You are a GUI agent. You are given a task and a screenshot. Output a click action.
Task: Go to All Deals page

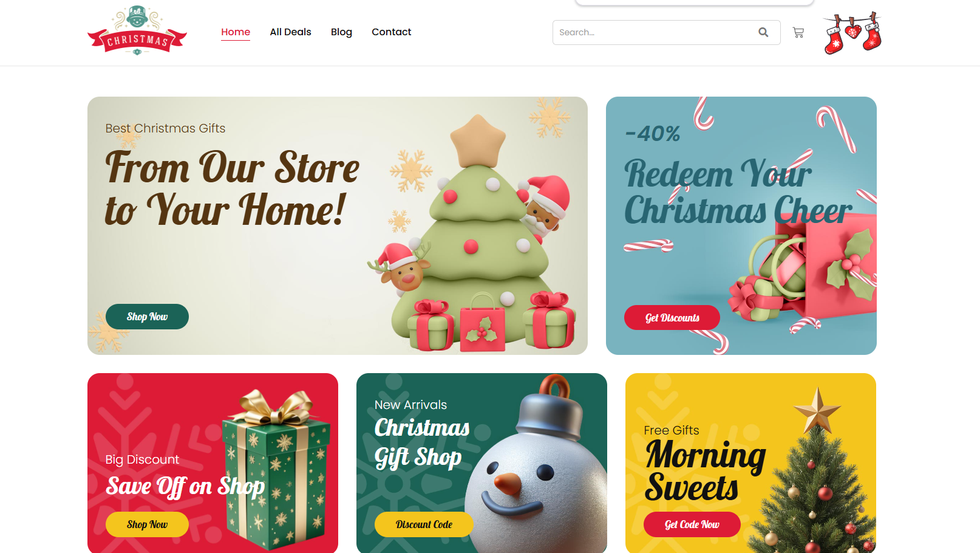click(x=290, y=32)
